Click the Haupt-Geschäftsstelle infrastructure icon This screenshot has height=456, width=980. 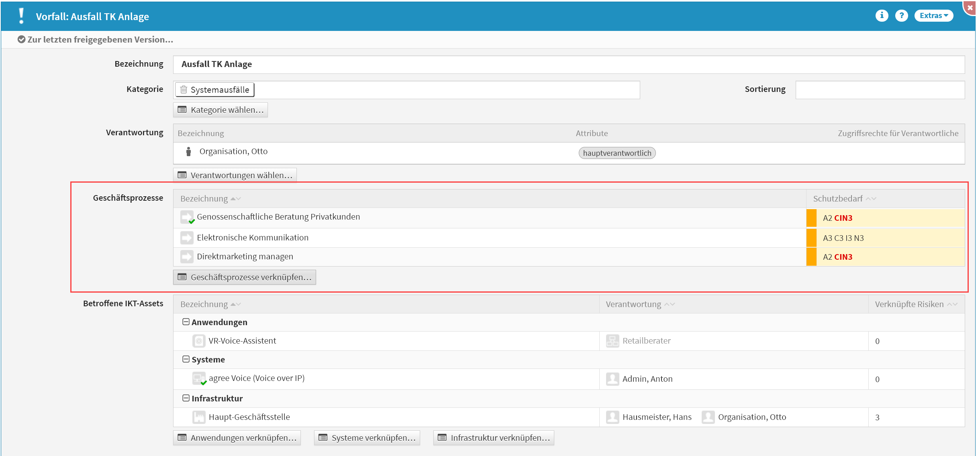pos(199,417)
